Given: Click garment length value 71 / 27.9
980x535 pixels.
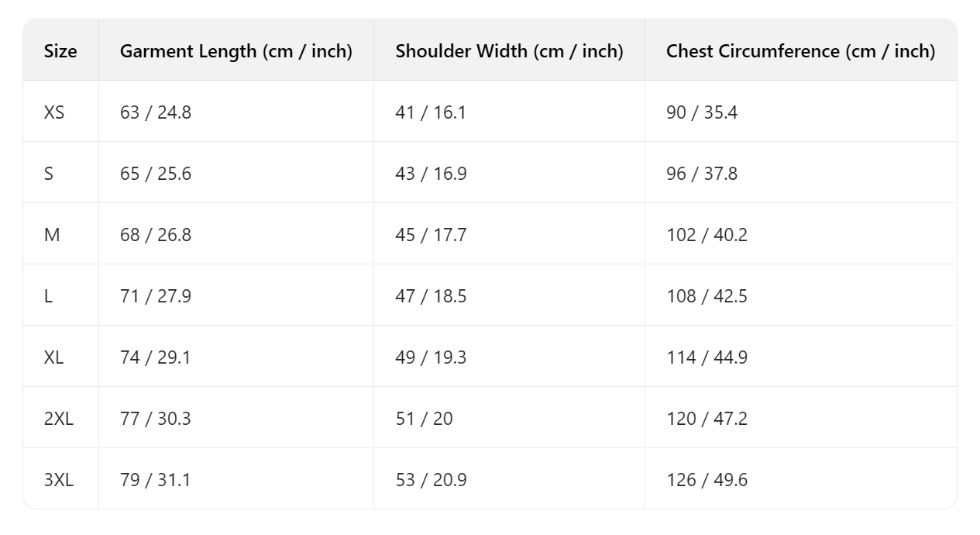Looking at the screenshot, I should [x=155, y=296].
